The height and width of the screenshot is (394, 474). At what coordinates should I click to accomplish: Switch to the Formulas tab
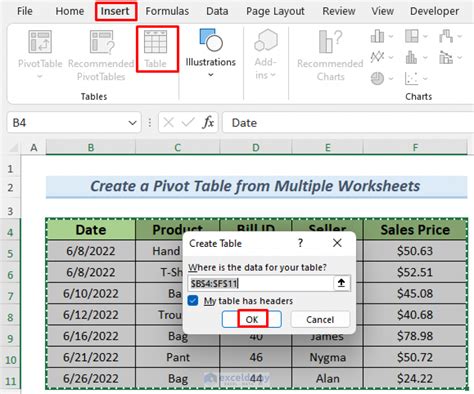click(x=167, y=11)
